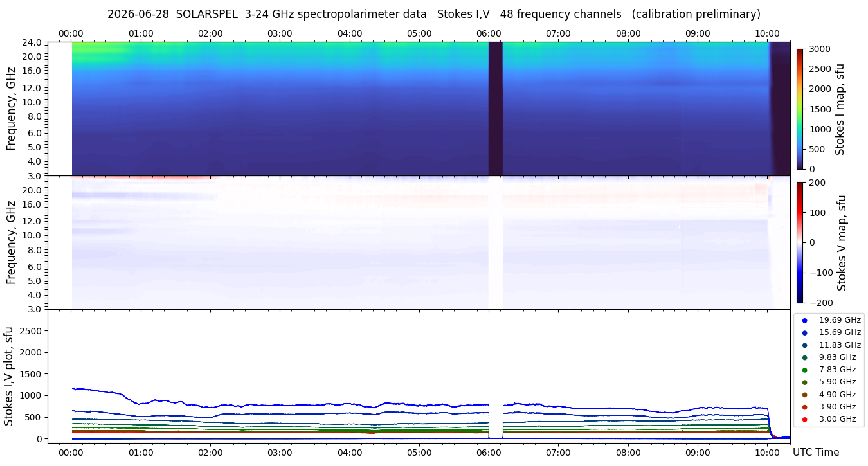Click the UTC Time axis label
This screenshot has width=868, height=466.
[x=816, y=452]
